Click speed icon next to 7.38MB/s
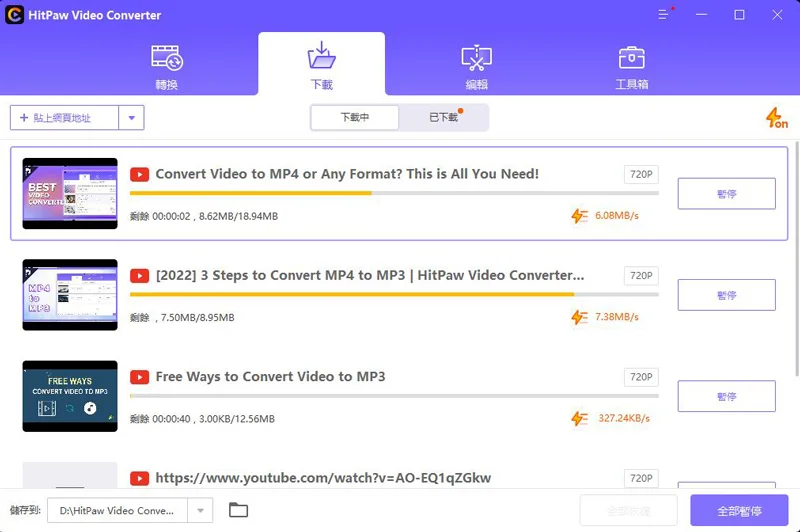This screenshot has height=532, width=800. [580, 317]
